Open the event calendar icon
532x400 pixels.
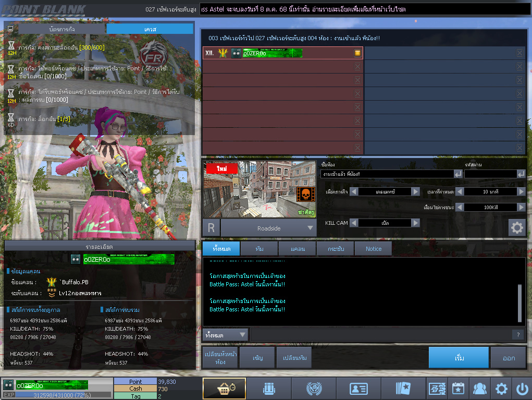click(458, 389)
